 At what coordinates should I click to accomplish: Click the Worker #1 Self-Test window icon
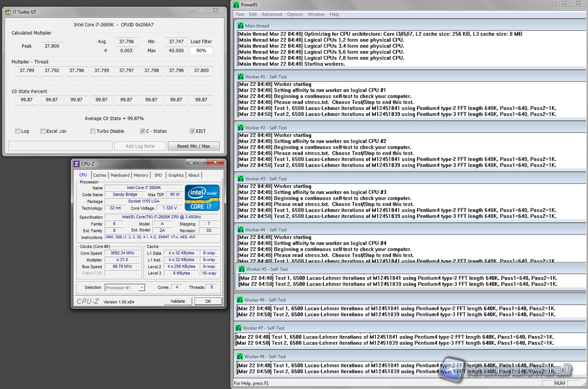click(240, 77)
